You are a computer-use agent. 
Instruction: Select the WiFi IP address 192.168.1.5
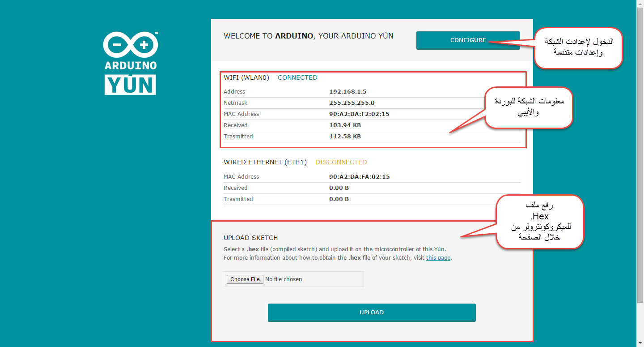(x=348, y=92)
